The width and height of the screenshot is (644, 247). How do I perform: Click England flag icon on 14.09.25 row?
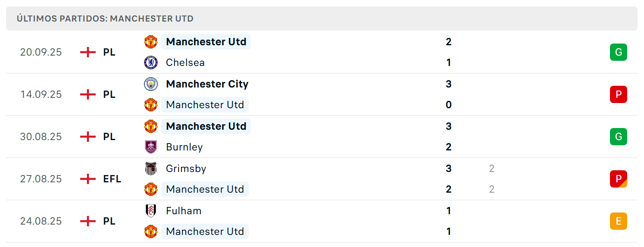(x=88, y=94)
